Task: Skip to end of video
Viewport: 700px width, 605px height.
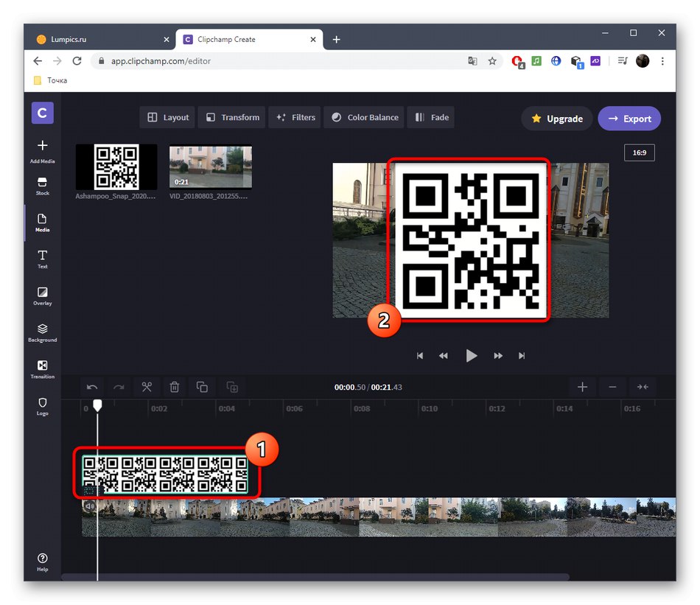Action: pyautogui.click(x=522, y=356)
